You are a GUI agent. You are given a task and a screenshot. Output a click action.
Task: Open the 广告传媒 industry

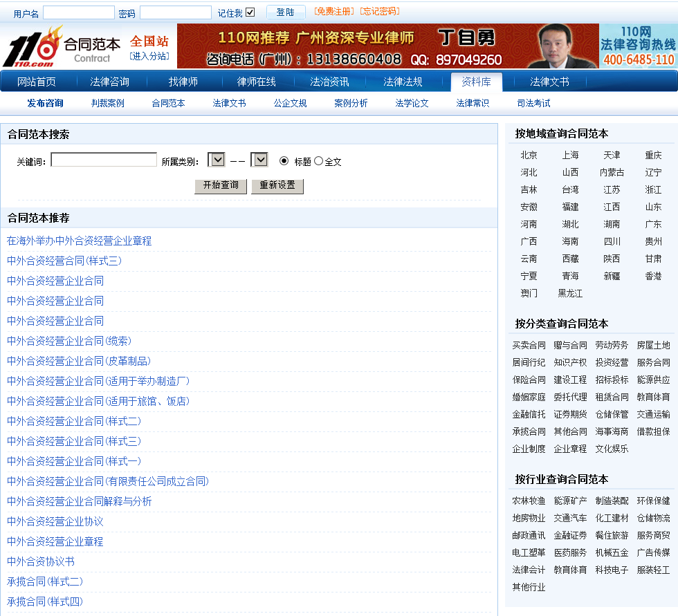(653, 552)
